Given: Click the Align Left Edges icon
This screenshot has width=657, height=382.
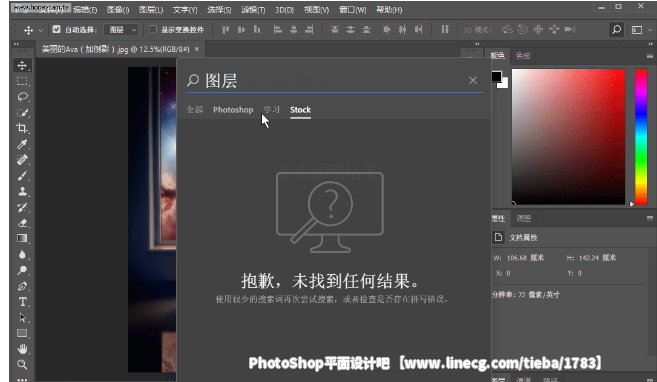Looking at the screenshot, I should [277, 29].
